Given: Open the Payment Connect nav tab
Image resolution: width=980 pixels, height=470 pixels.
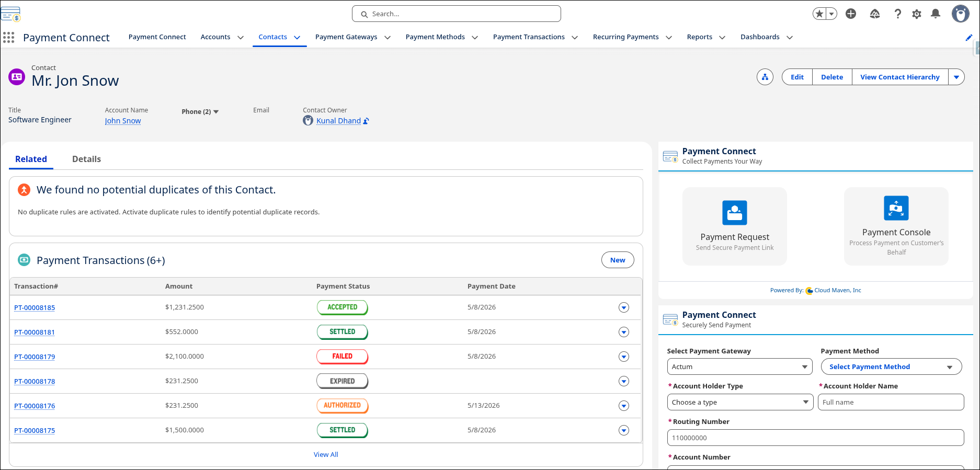Looking at the screenshot, I should (157, 37).
